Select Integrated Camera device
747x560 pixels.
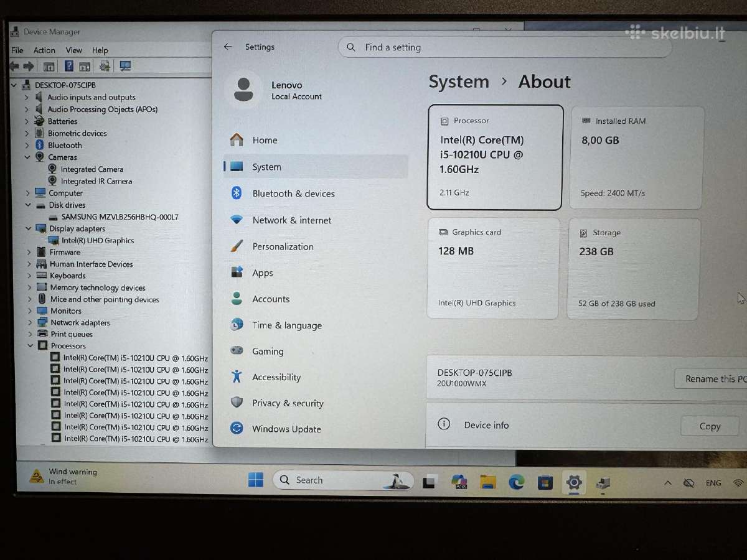click(x=92, y=169)
